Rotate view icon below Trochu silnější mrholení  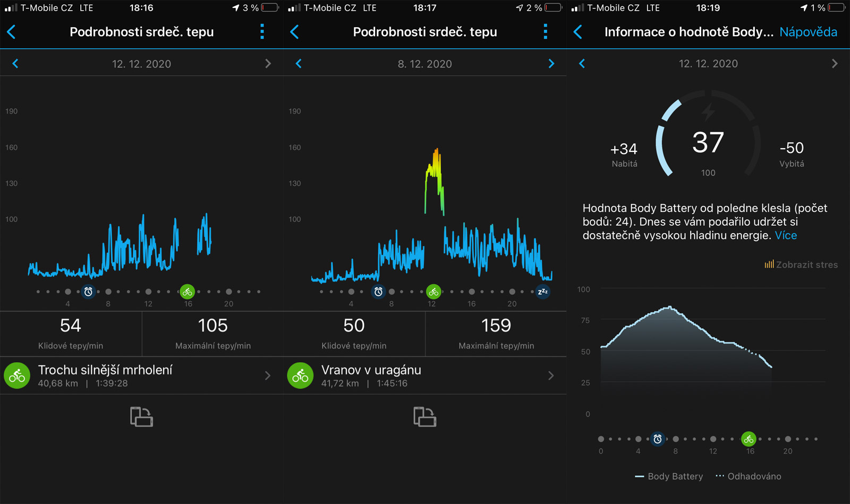point(141,417)
